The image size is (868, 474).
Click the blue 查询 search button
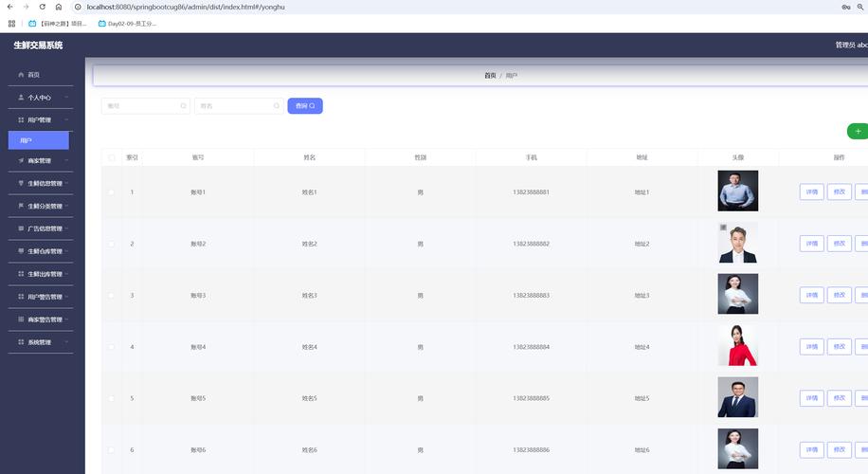(305, 106)
